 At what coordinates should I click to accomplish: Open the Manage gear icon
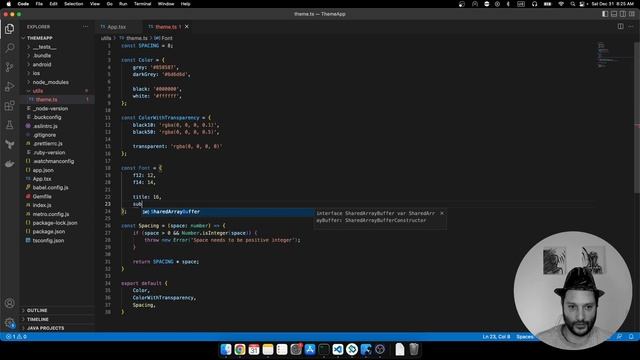coord(9,323)
